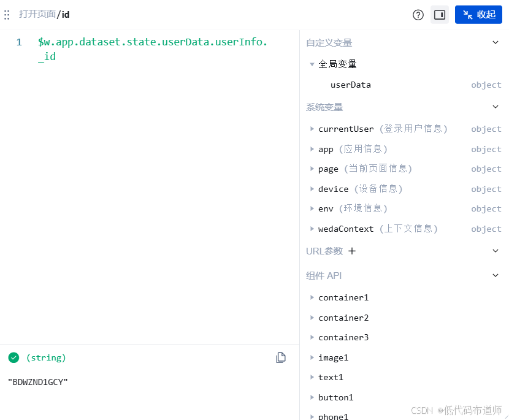The height and width of the screenshot is (420, 509).
Task: Expand the page (当前页面信息) arrow
Action: tap(312, 169)
